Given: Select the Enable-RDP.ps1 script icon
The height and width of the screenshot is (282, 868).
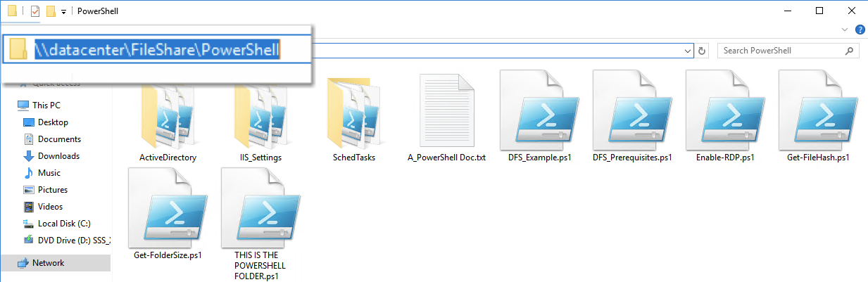Looking at the screenshot, I should (x=725, y=109).
